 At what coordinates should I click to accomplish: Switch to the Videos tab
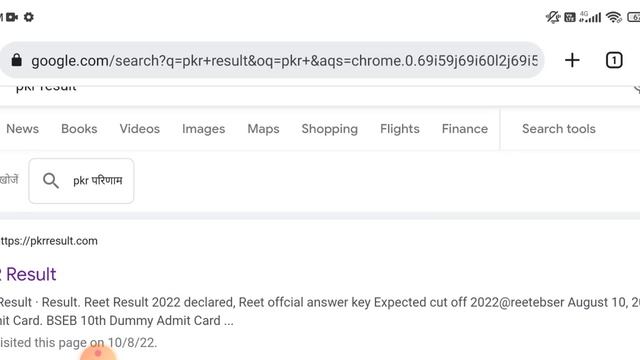(140, 129)
